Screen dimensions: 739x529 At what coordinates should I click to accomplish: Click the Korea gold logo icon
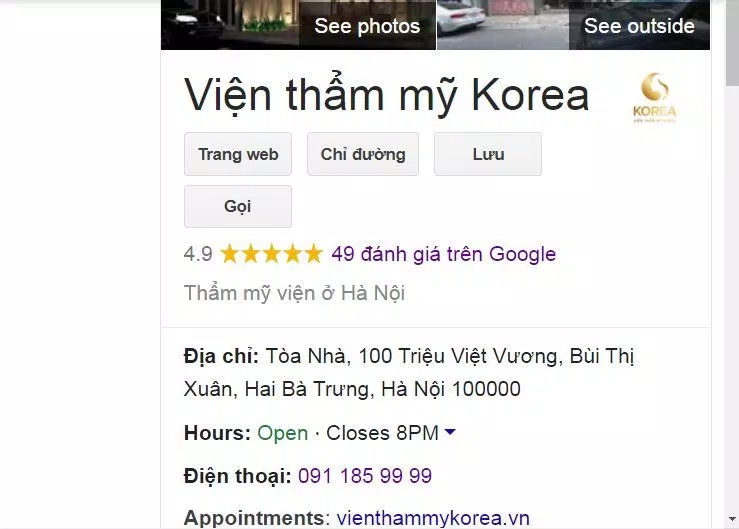point(655,98)
